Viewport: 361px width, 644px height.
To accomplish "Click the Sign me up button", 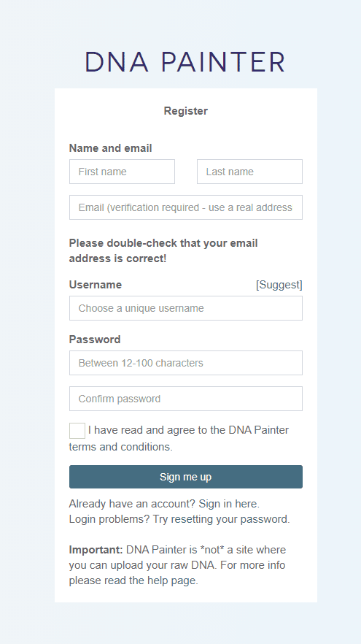I will (x=186, y=477).
